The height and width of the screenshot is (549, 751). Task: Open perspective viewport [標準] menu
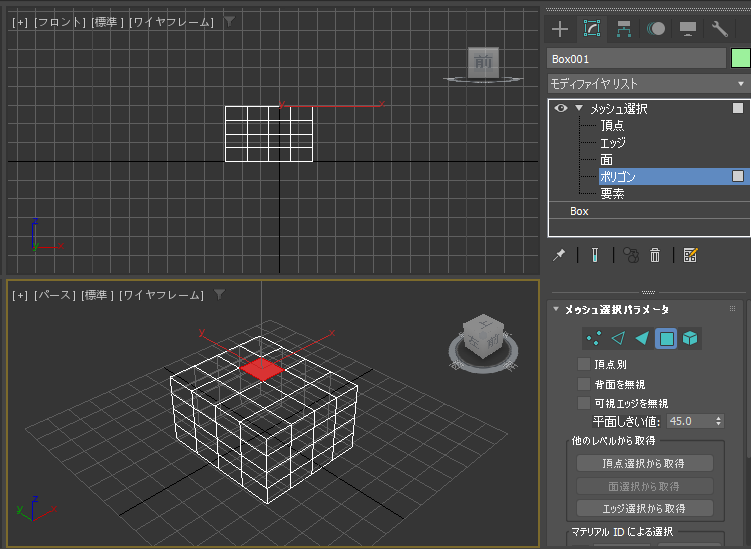tap(97, 295)
